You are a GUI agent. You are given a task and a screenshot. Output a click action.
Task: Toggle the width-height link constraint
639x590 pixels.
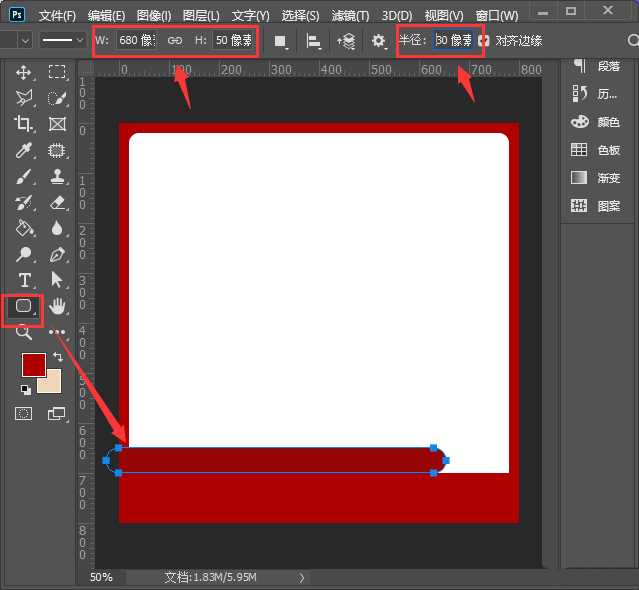tap(175, 41)
